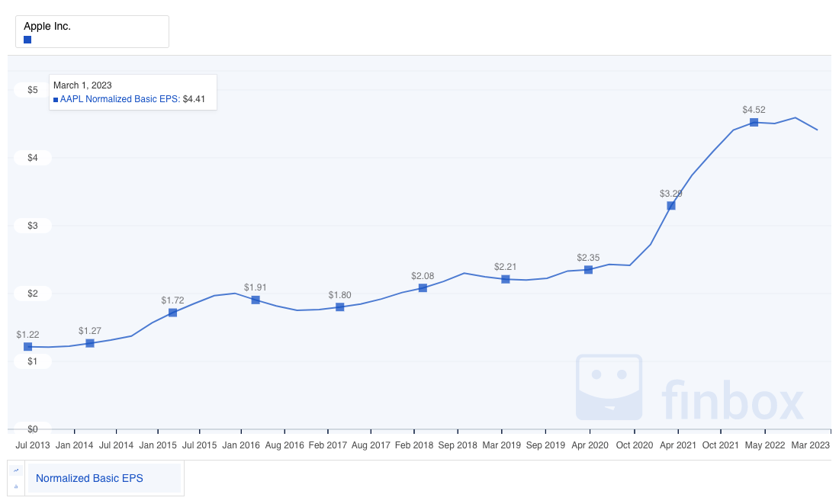Click the finbox watermark logo

coord(690,389)
